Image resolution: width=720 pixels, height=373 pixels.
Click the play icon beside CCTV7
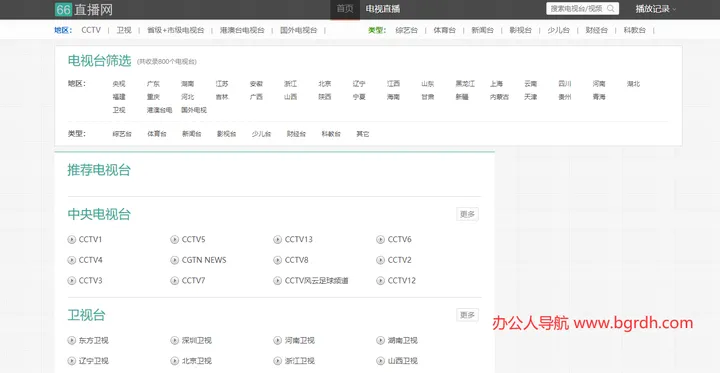click(174, 280)
